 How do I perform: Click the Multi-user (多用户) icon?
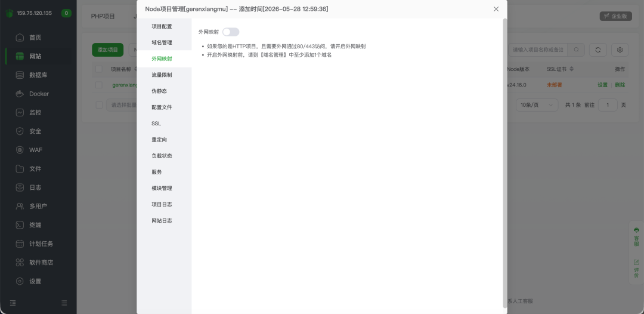[x=20, y=207]
